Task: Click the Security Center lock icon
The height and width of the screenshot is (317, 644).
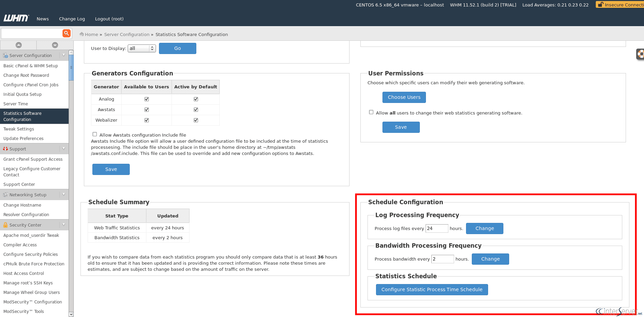Action: 5,225
